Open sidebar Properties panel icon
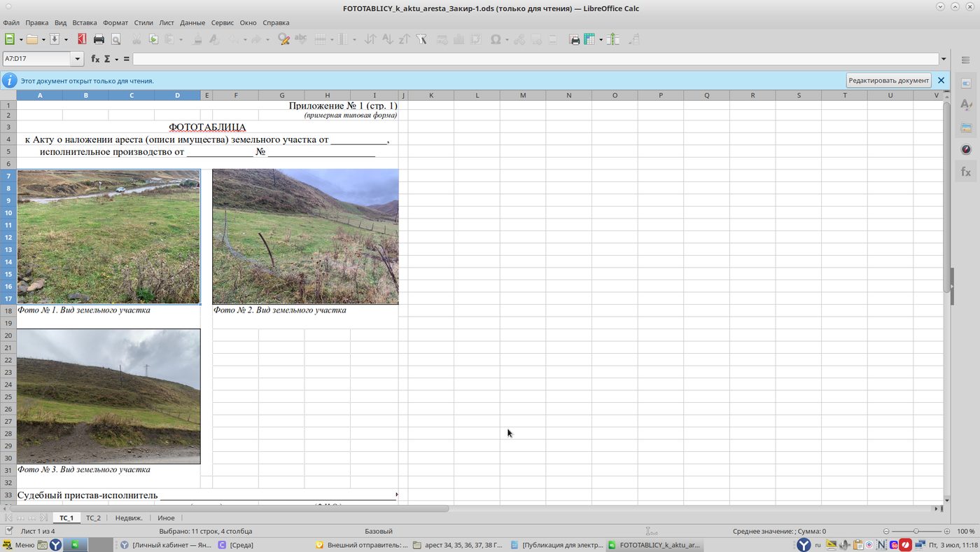The width and height of the screenshot is (980, 552). 966,83
